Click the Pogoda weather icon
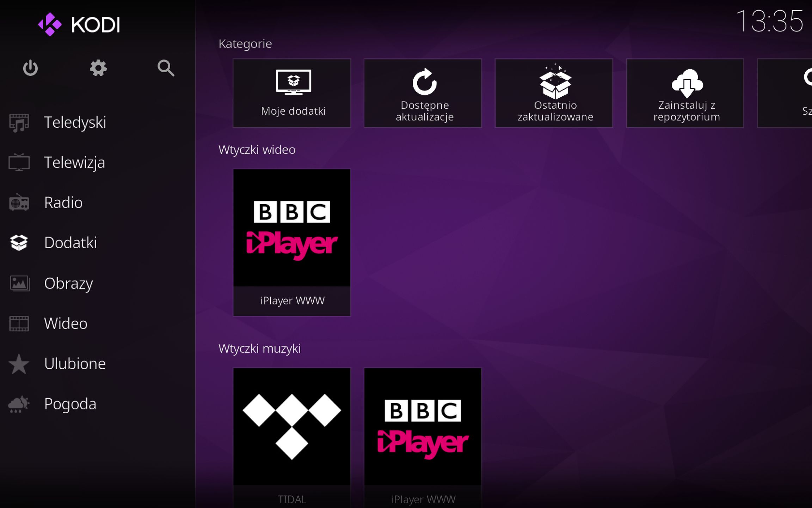This screenshot has width=812, height=508. tap(19, 404)
